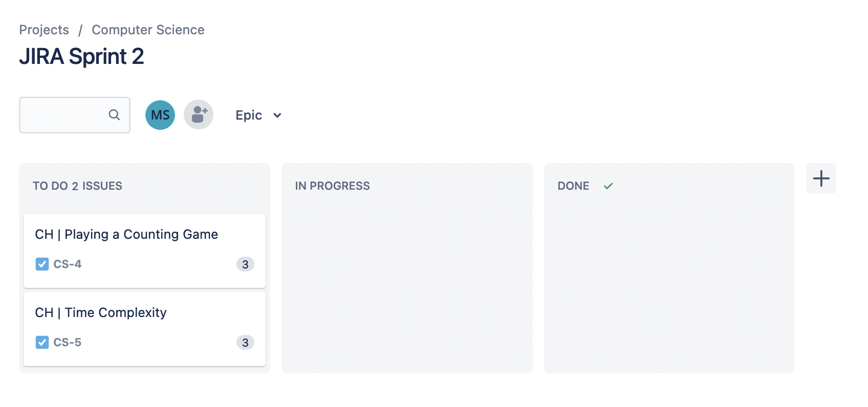Image resolution: width=868 pixels, height=407 pixels.
Task: Click the CS-5 task type icon
Action: (42, 343)
